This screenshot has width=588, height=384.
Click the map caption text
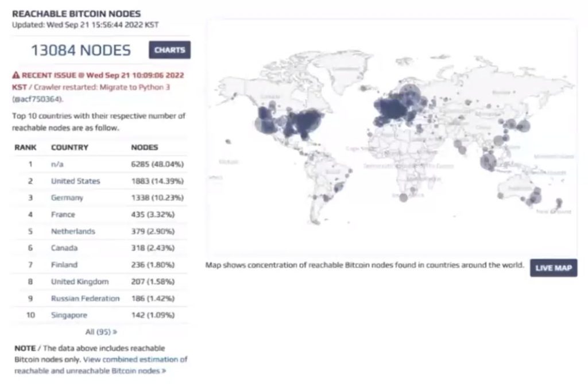click(x=365, y=265)
